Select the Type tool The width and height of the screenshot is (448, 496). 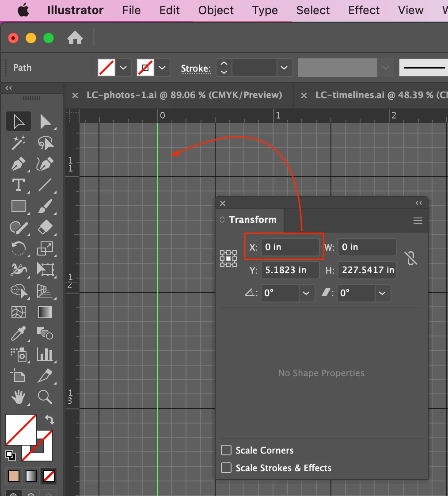pyautogui.click(x=19, y=185)
